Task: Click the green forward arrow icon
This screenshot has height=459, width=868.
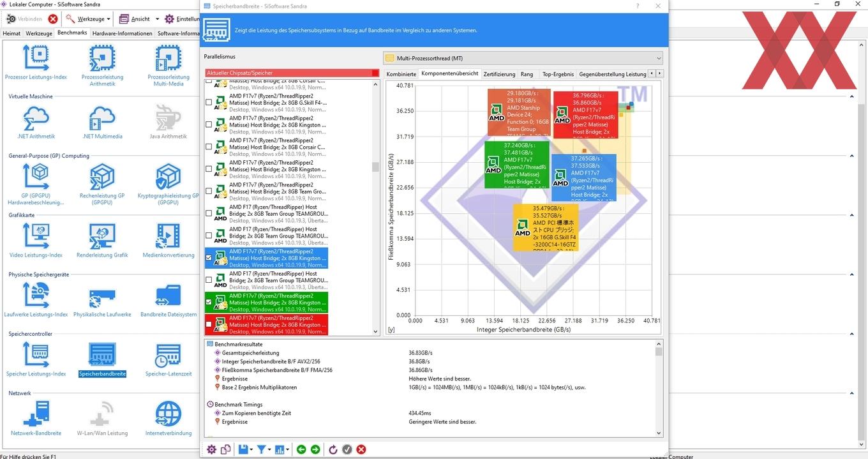Action: click(315, 449)
